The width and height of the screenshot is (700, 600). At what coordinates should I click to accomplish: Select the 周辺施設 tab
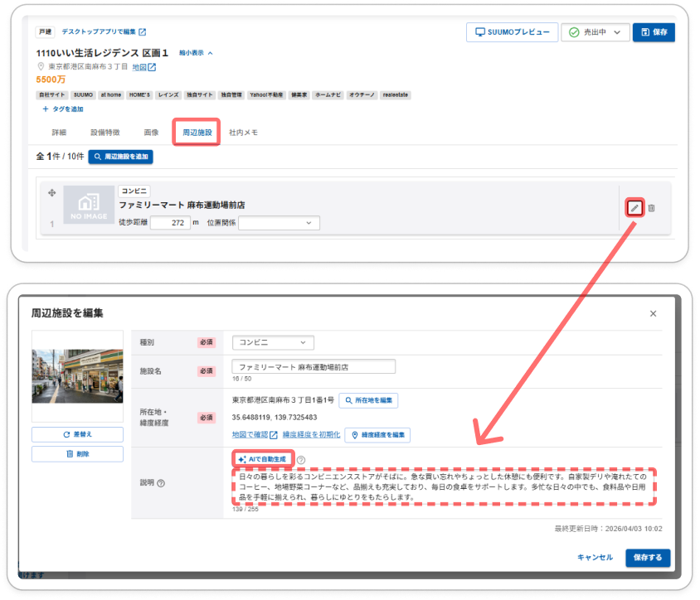197,133
